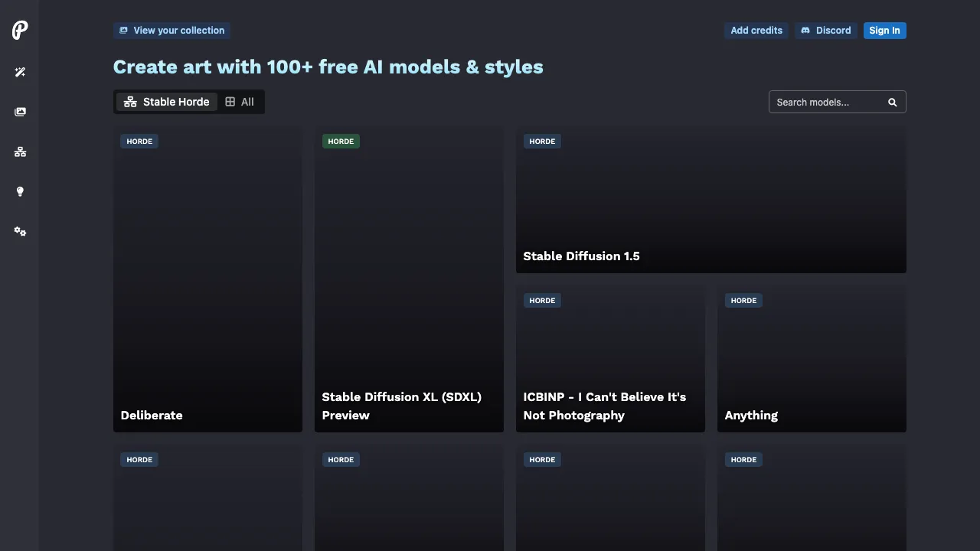Select the ICBINP model card
Viewport: 980px width, 551px height.
(x=610, y=359)
